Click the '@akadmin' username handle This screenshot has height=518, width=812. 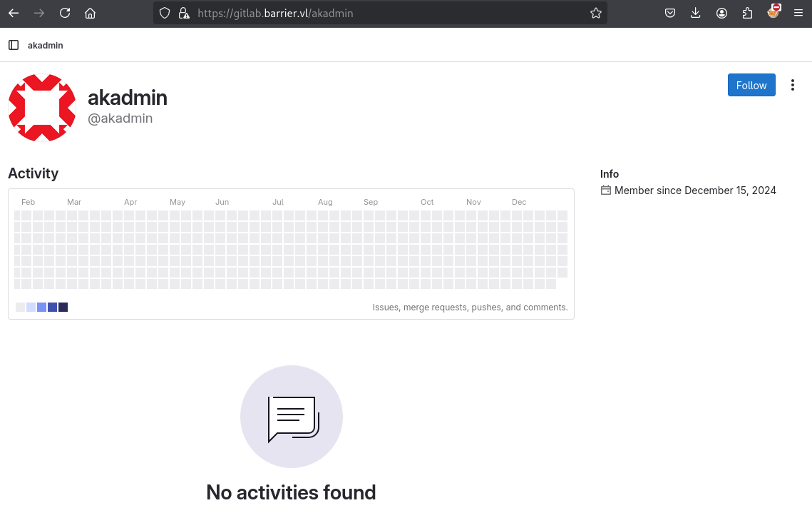pos(120,118)
